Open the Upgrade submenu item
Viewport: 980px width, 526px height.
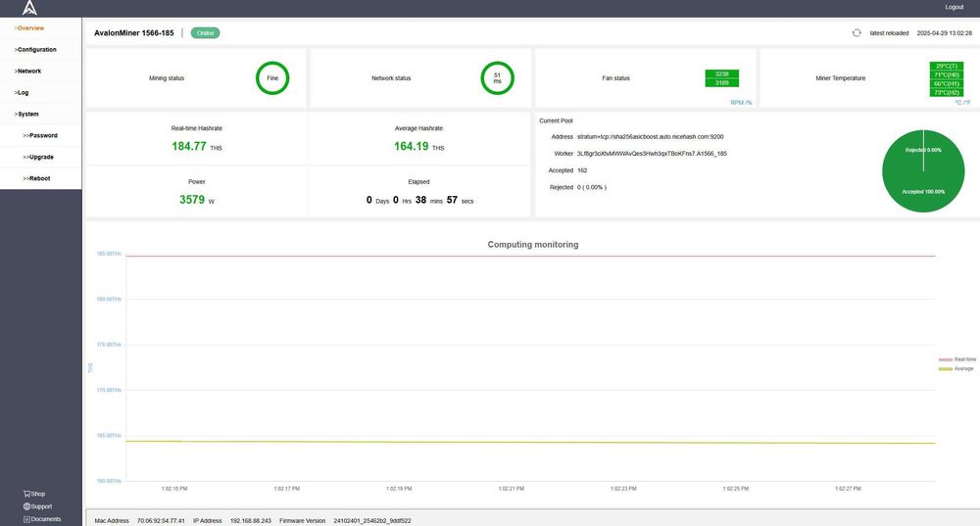click(x=39, y=158)
